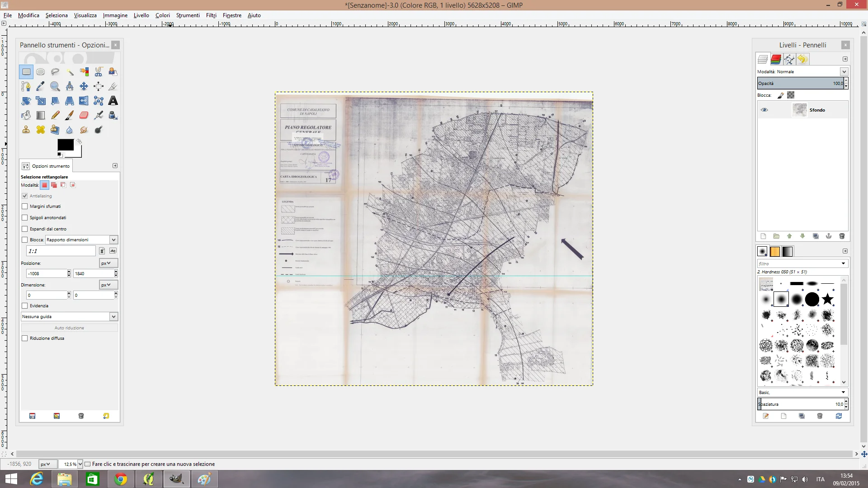Select the Color Picker eyedropper tool

[41, 86]
